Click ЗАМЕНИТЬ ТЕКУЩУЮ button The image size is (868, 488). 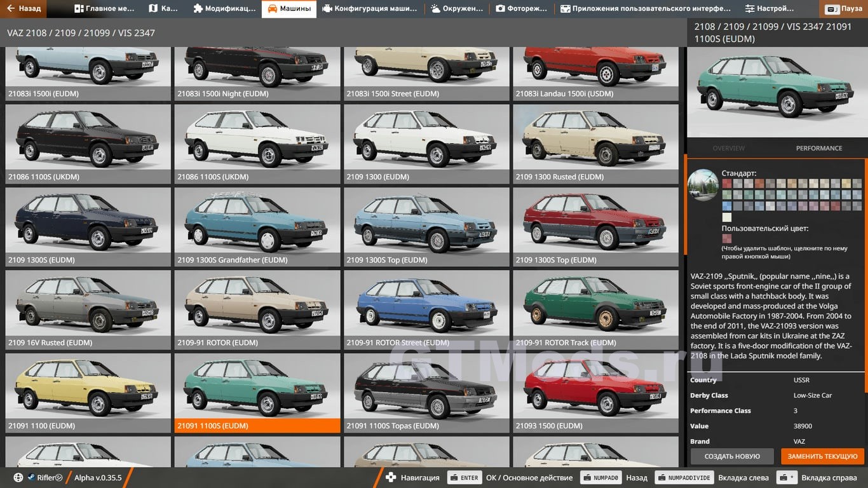coord(823,456)
